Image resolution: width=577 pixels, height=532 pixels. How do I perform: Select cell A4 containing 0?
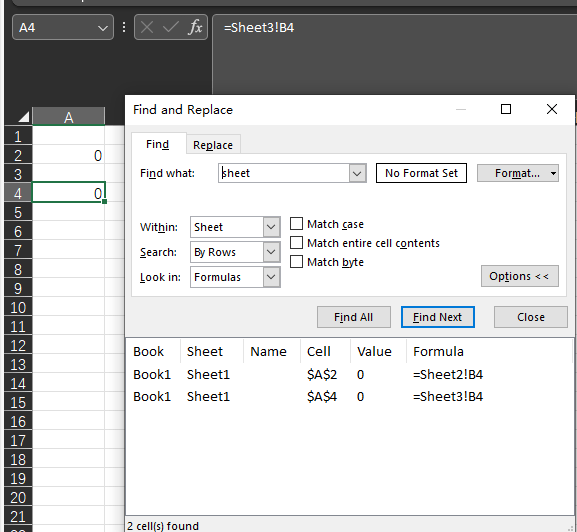pyautogui.click(x=69, y=193)
